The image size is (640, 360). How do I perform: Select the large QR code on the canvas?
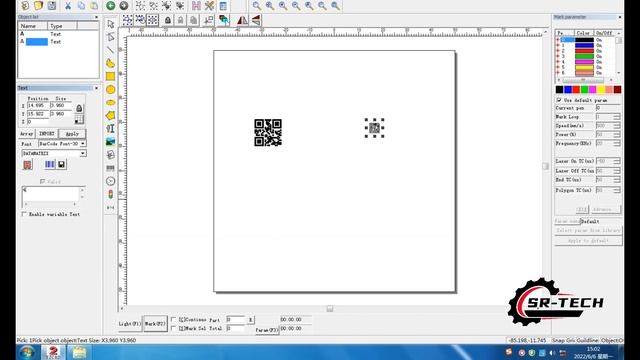coord(268,132)
